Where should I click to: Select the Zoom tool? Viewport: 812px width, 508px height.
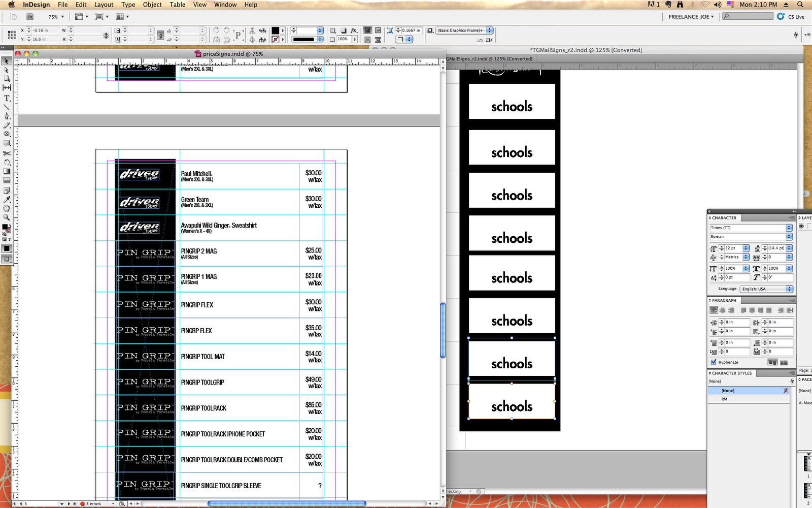[7, 218]
